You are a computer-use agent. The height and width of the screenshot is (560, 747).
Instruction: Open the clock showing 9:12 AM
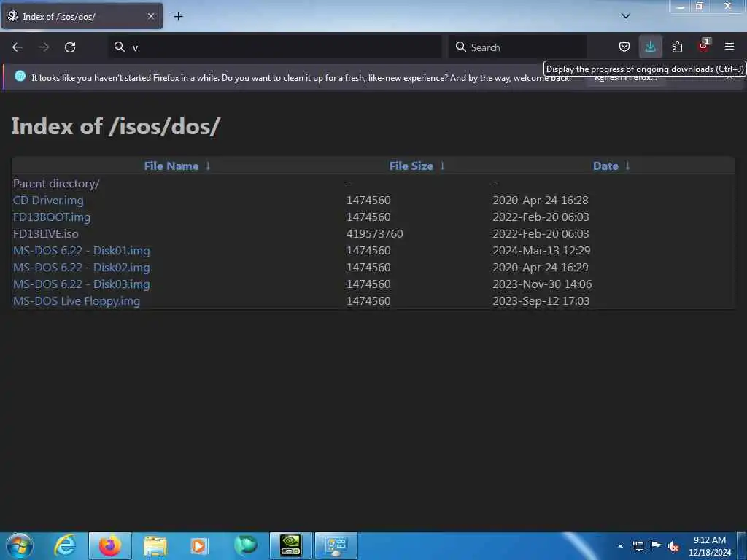710,546
